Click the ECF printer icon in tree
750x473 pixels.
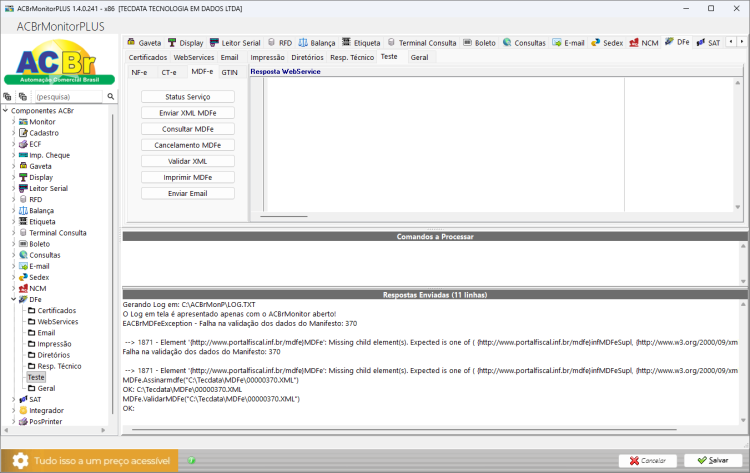pyautogui.click(x=23, y=144)
